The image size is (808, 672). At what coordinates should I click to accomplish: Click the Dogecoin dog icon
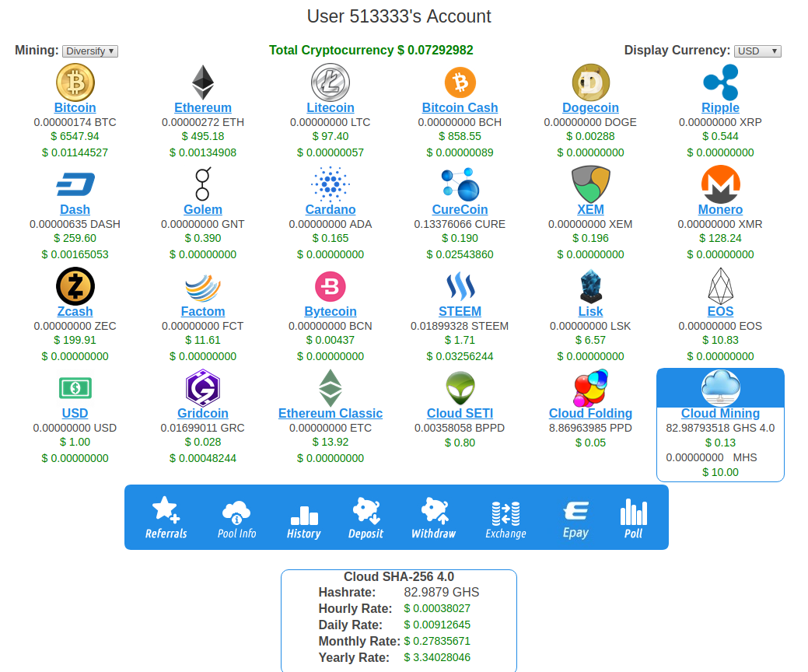[590, 82]
